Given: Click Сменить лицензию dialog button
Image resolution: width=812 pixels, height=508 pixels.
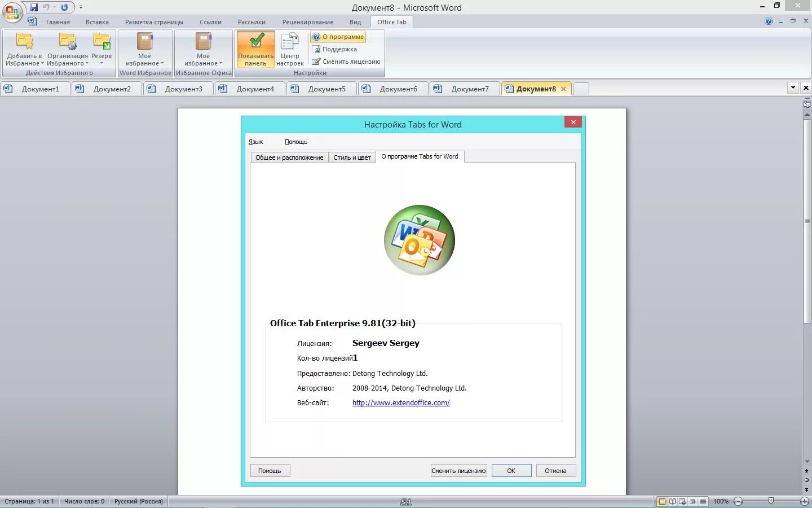Looking at the screenshot, I should coord(458,471).
